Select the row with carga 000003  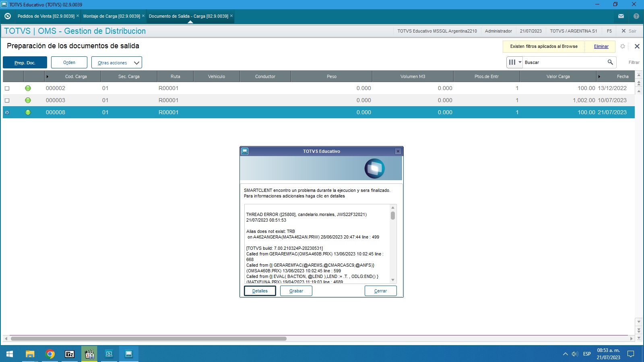point(319,100)
